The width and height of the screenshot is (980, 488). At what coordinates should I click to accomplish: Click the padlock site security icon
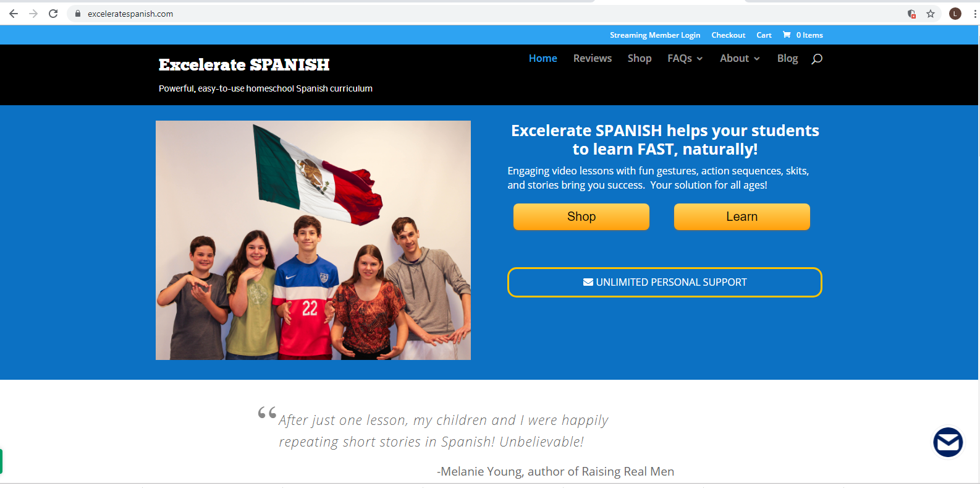(78, 14)
